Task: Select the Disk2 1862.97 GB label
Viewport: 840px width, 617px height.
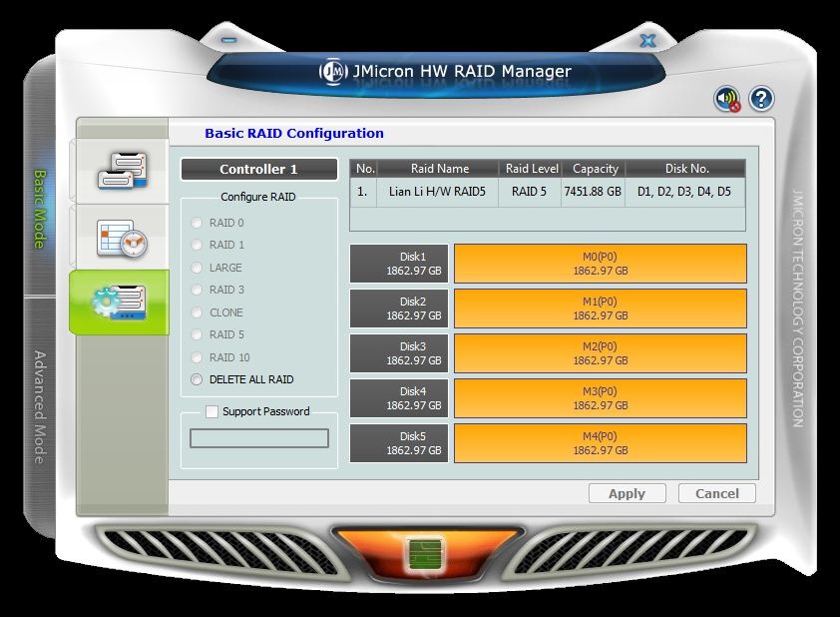Action: pyautogui.click(x=399, y=308)
